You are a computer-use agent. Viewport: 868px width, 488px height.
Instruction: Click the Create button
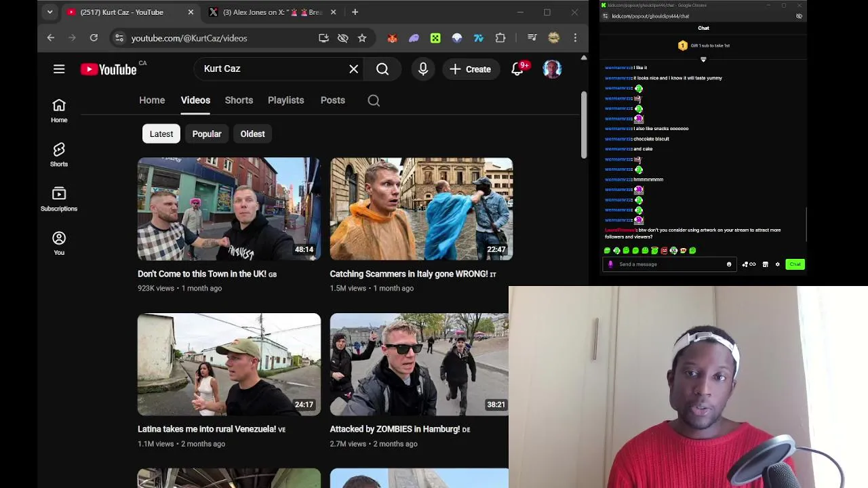tap(470, 69)
